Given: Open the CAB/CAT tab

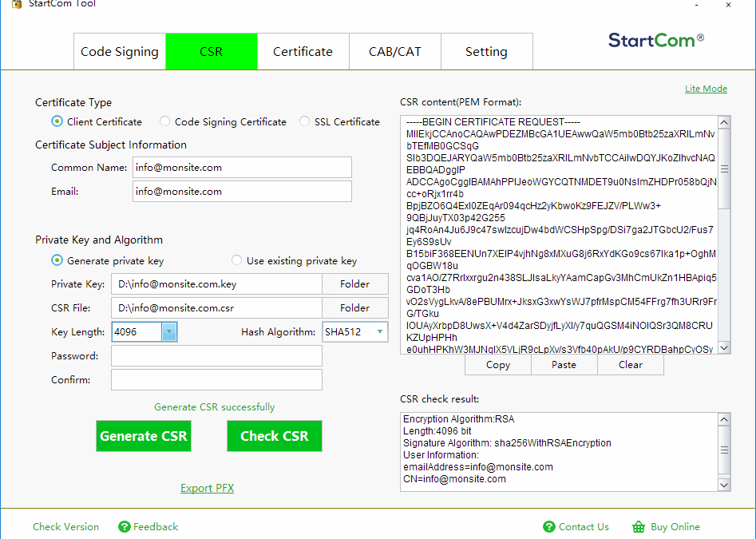Looking at the screenshot, I should coord(395,52).
